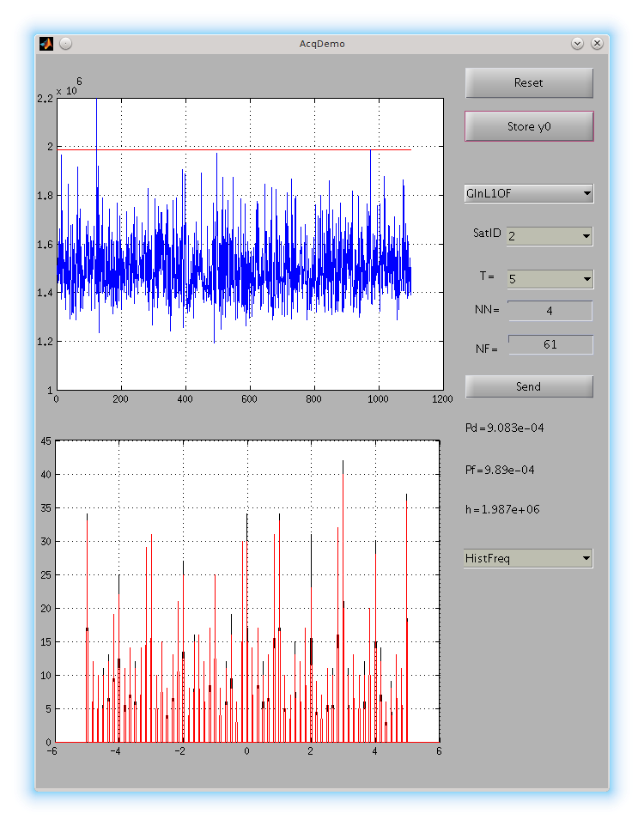Click the Pd=9.083e-04 readout
The image size is (644, 826).
click(504, 428)
